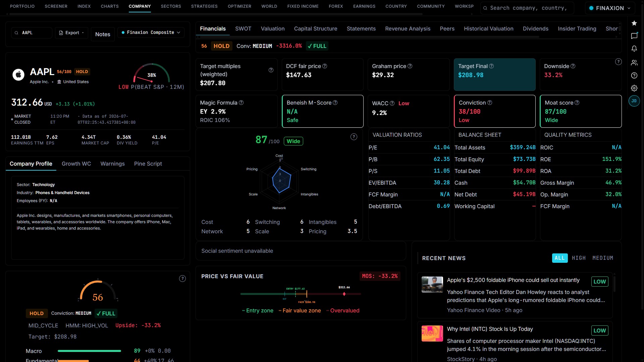The image size is (644, 362).
Task: Click the document icon on the Export button
Action: click(x=61, y=33)
